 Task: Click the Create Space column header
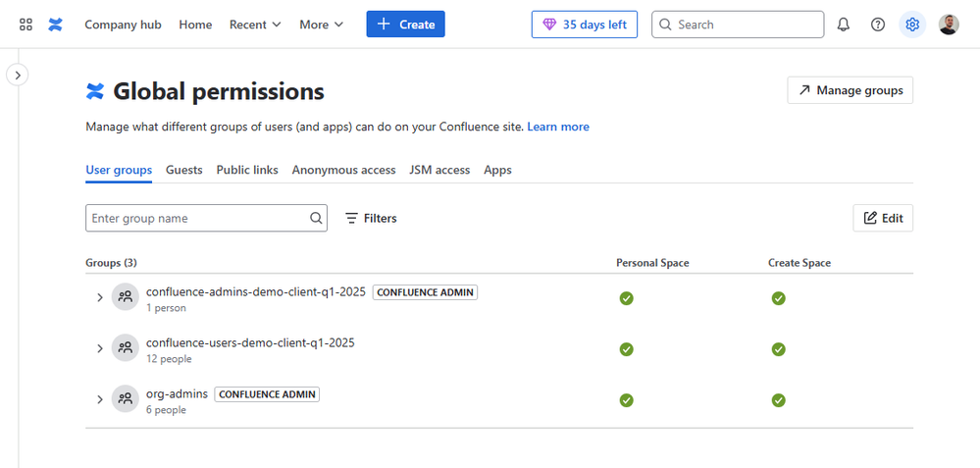tap(799, 263)
